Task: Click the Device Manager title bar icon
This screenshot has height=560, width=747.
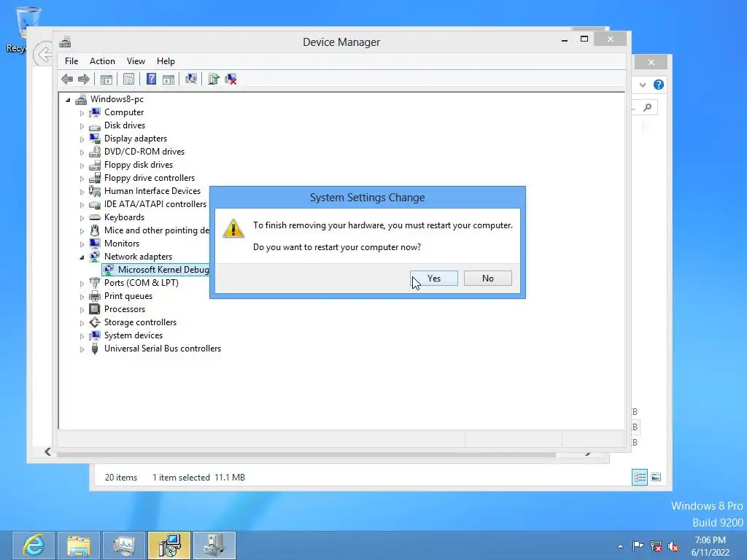Action: (x=65, y=42)
